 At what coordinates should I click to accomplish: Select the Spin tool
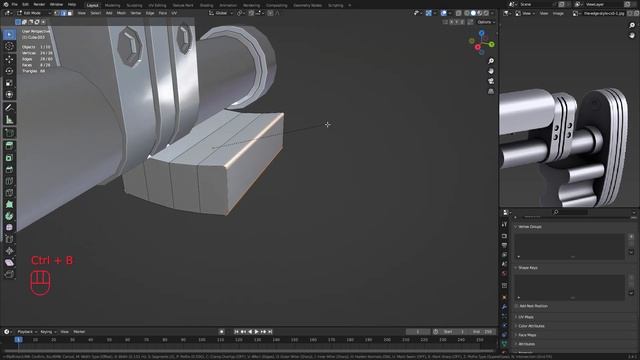tap(9, 216)
